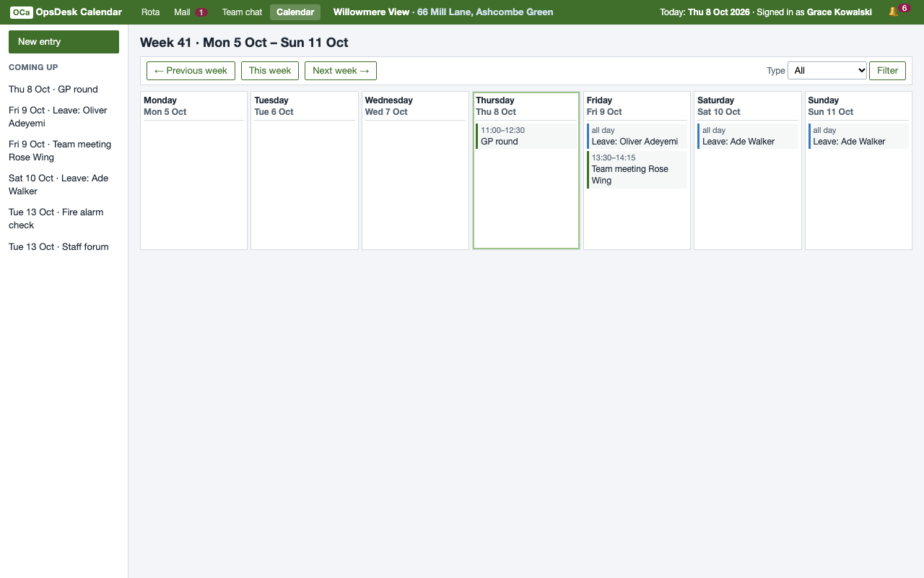Apply the Filter button

pos(887,71)
